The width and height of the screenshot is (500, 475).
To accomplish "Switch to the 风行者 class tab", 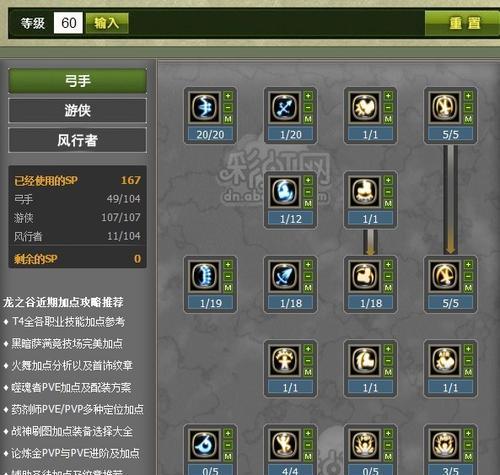I will click(x=77, y=140).
